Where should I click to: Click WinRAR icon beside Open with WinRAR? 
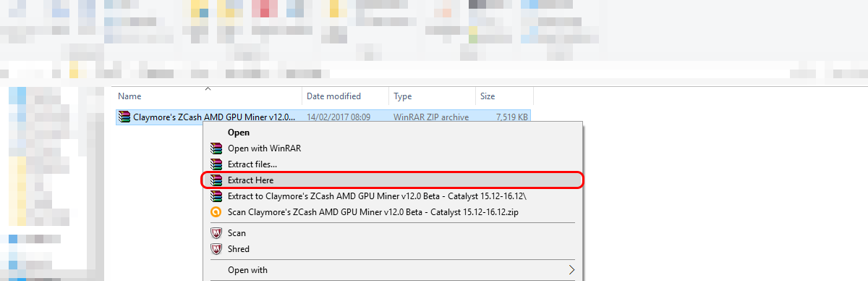coord(215,148)
